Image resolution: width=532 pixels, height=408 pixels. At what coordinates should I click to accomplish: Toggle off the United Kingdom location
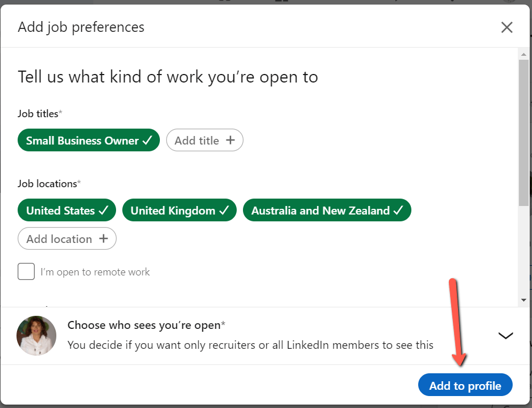pos(179,210)
